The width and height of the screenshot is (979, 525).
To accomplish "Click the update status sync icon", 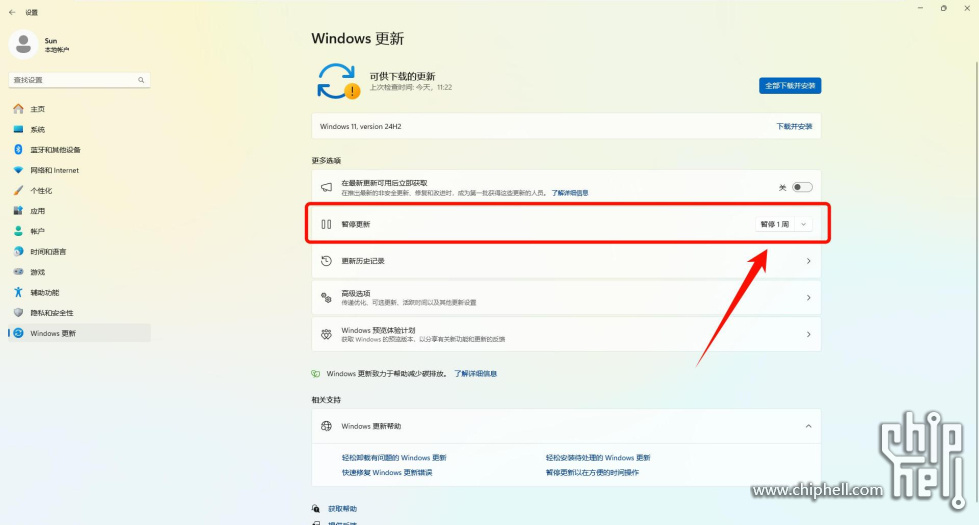I will click(338, 81).
